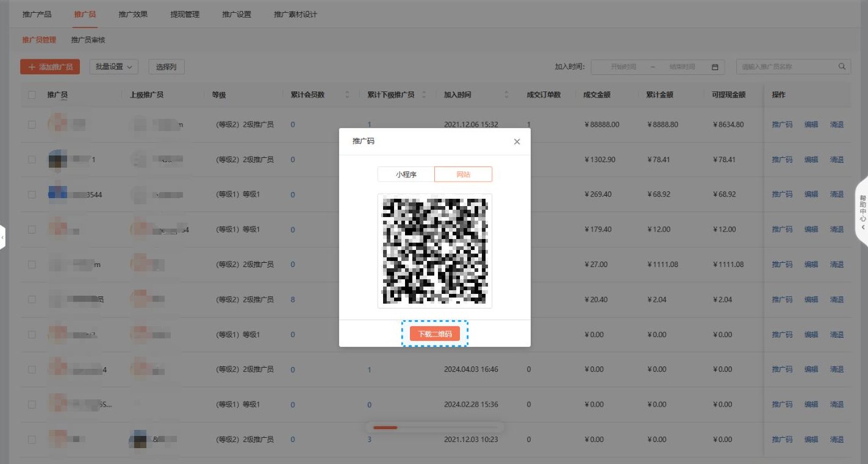The image size is (868, 464).
Task: Focus the 结束时间 date field
Action: click(682, 67)
